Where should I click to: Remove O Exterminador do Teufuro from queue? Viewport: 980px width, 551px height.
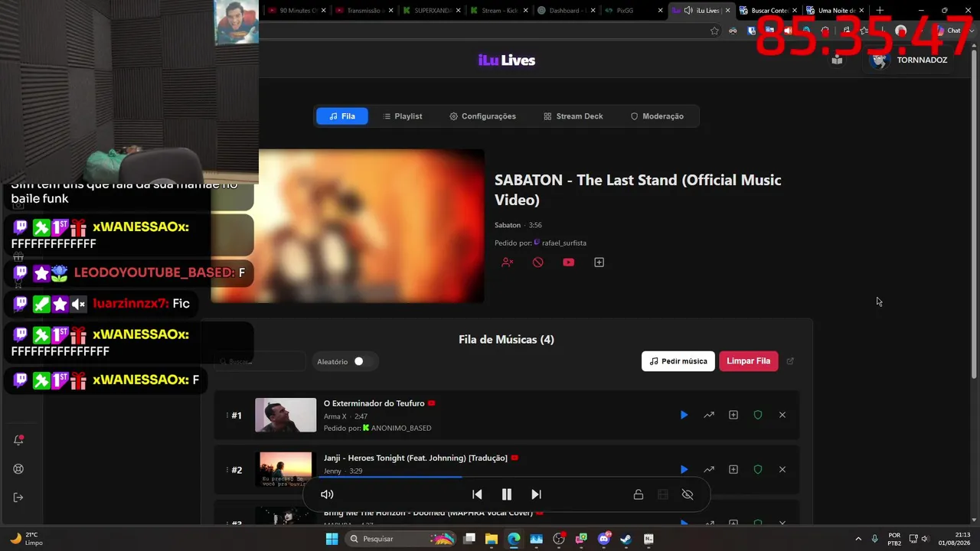pyautogui.click(x=782, y=415)
